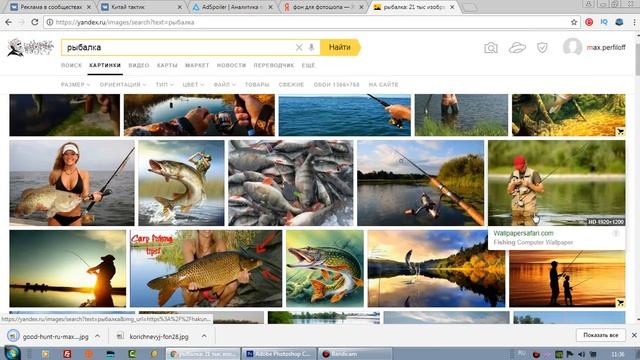Expand the Цвет filter dropdown
This screenshot has width=640, height=360.
click(193, 84)
